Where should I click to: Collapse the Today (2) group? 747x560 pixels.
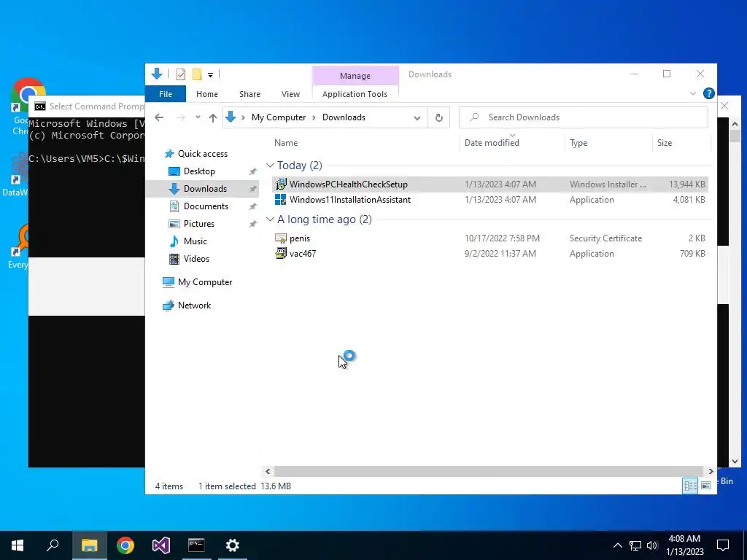point(270,166)
